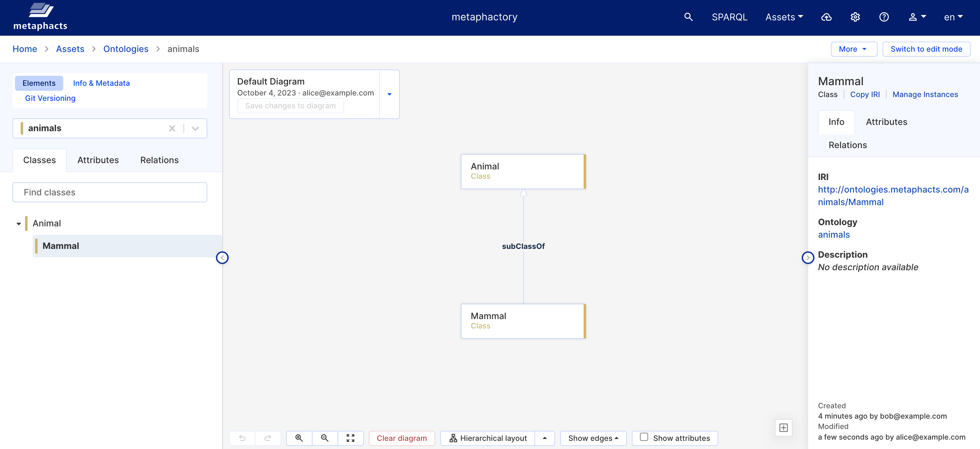Zoom out of the diagram
Screen dimensions: 980x449
[x=324, y=438]
